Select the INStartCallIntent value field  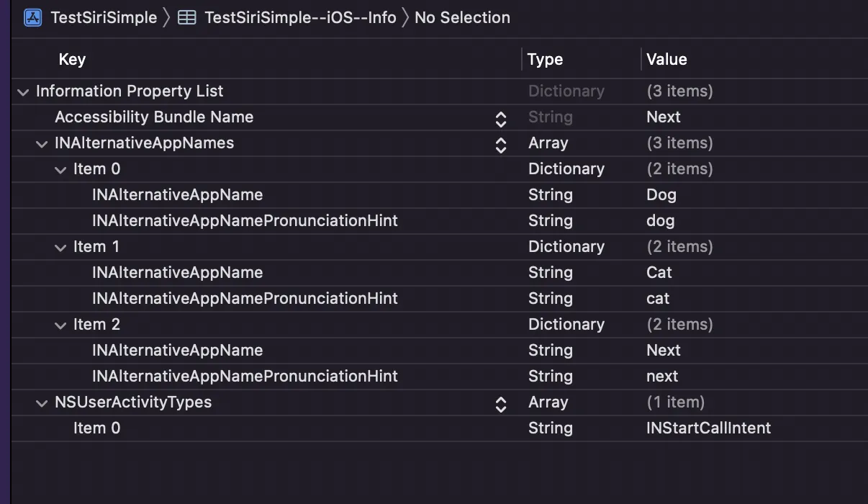(708, 428)
